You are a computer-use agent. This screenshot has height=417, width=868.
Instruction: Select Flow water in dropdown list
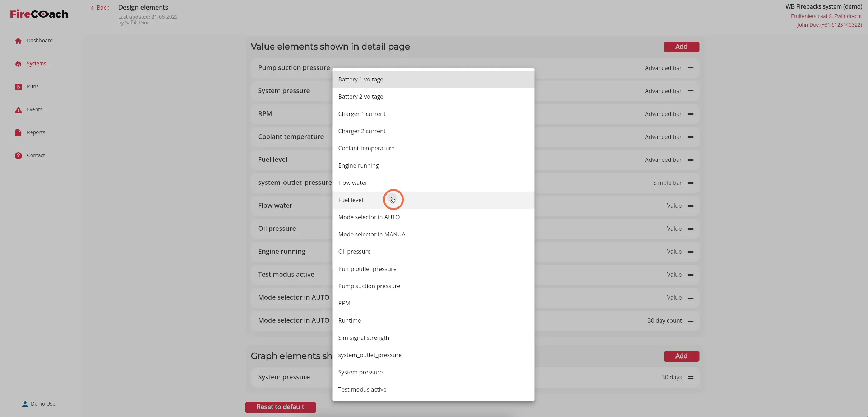click(433, 183)
